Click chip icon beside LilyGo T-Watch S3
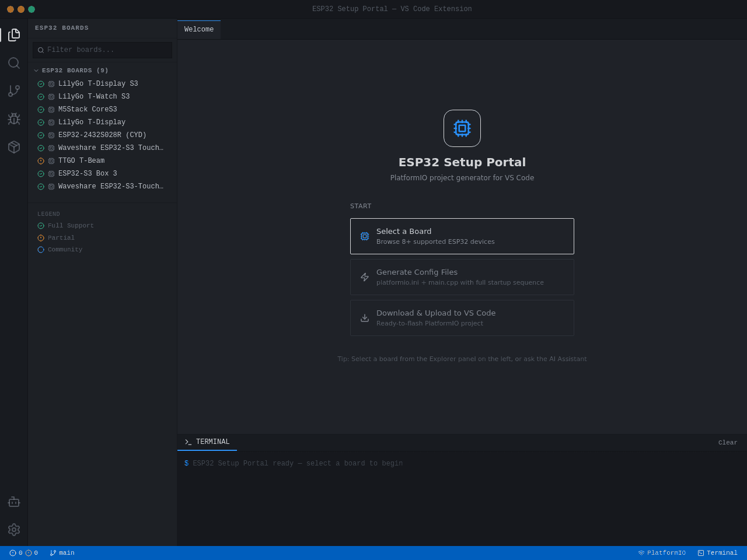The width and height of the screenshot is (747, 560). 51,97
